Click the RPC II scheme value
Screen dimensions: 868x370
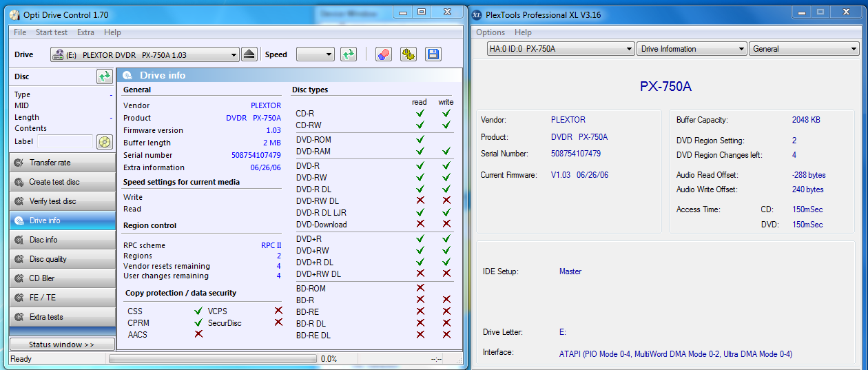(271, 245)
